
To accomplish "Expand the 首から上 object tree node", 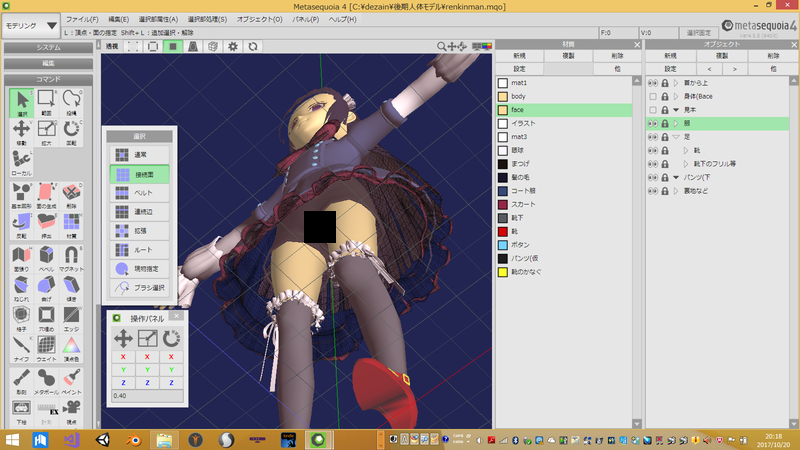I will coord(676,83).
